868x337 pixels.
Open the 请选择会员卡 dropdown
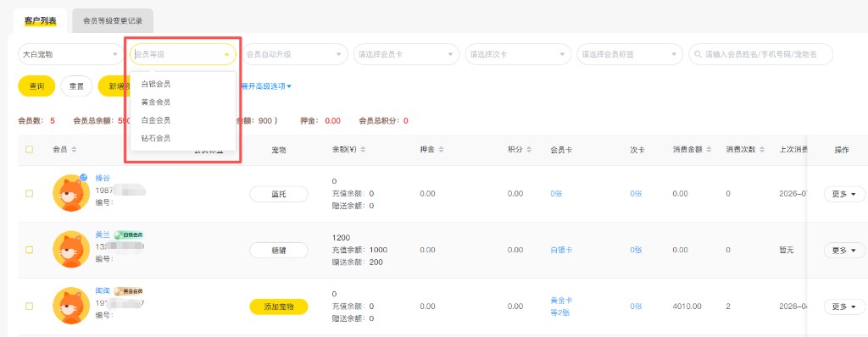[x=406, y=55]
